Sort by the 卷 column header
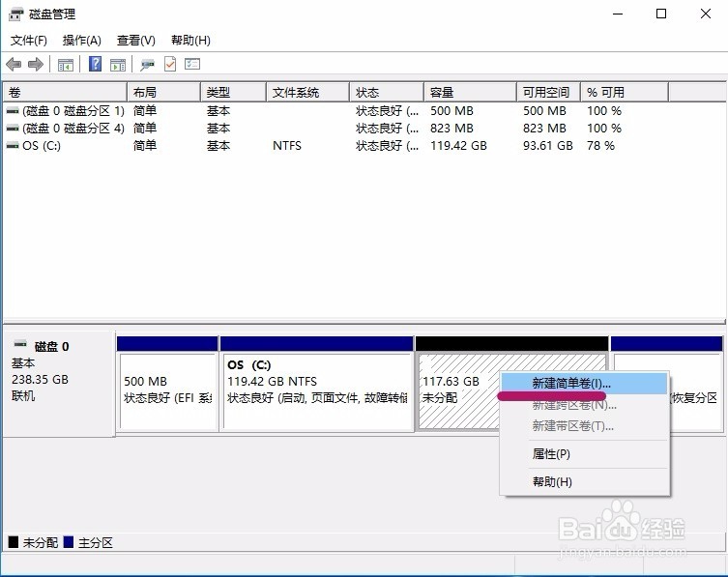The height and width of the screenshot is (577, 728). [65, 92]
